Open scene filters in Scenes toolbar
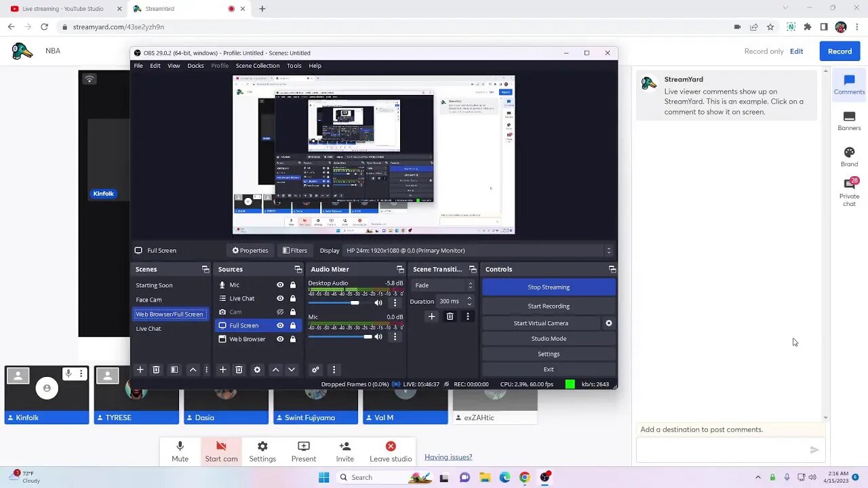Viewport: 868px width, 488px height. point(174,369)
